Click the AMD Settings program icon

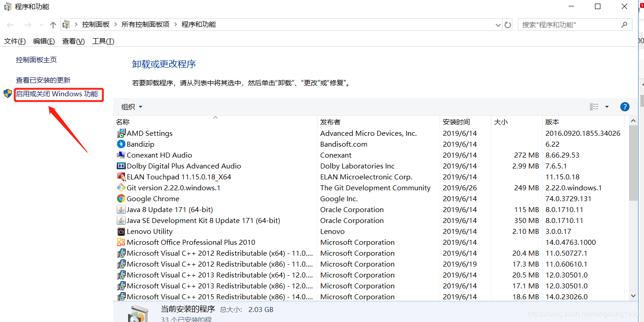[x=121, y=134]
